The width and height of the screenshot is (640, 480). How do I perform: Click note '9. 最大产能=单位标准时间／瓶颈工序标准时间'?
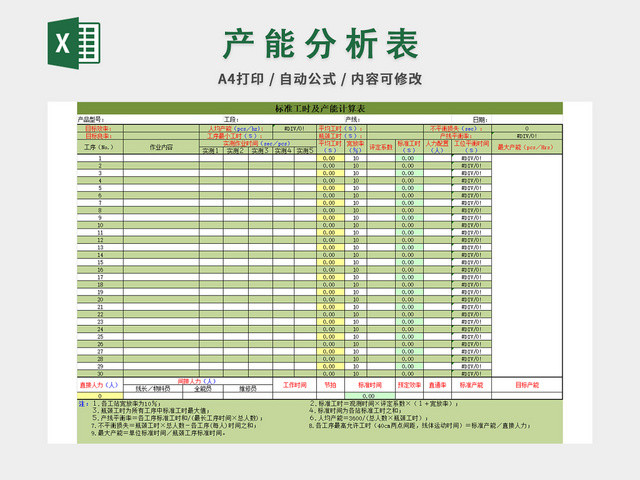pos(159,433)
